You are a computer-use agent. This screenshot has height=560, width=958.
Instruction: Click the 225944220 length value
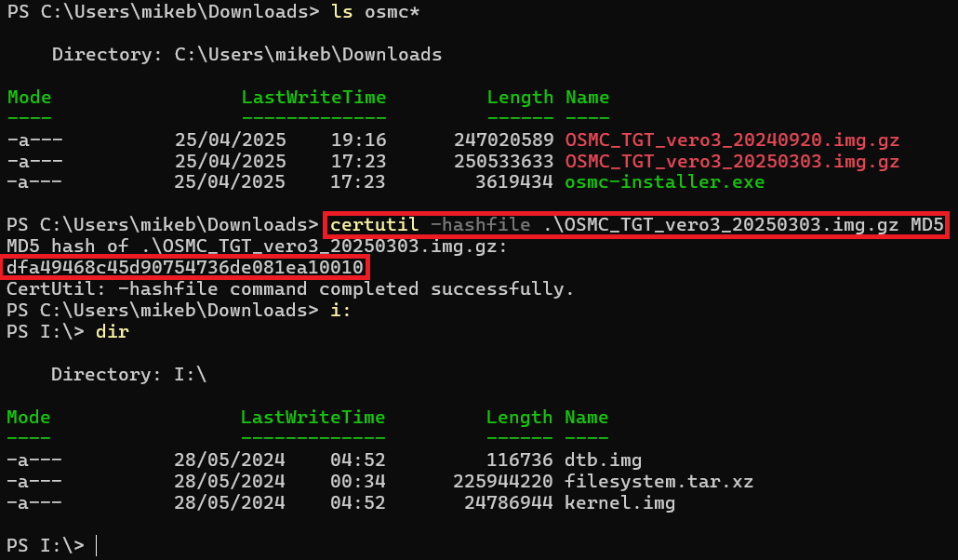(x=503, y=482)
